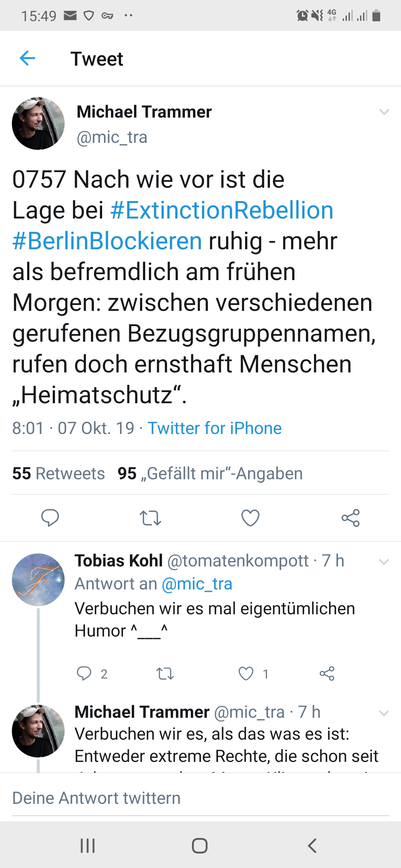The width and height of the screenshot is (401, 868).
Task: Like the main tweet with heart icon
Action: 250,518
